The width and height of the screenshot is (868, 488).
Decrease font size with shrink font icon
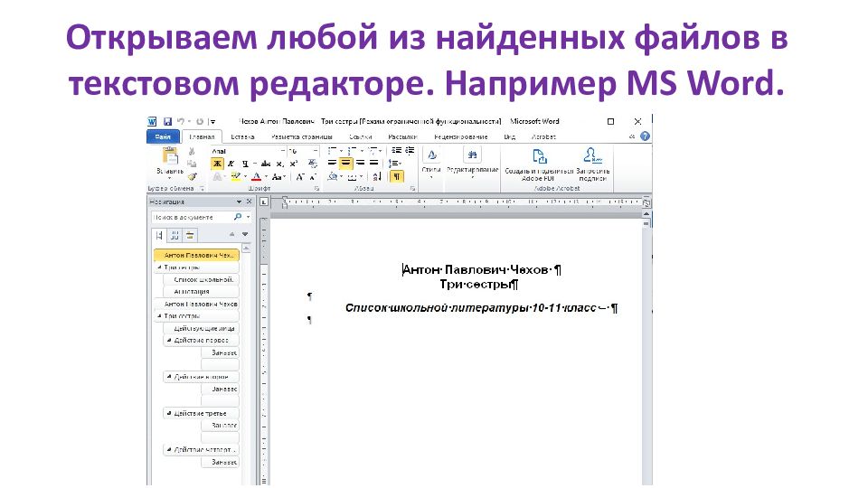click(x=312, y=177)
